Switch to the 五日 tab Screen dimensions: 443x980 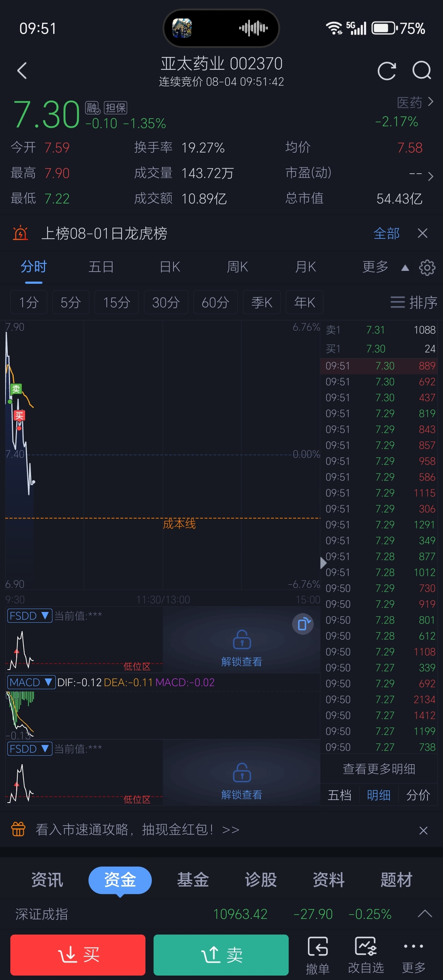[x=101, y=267]
